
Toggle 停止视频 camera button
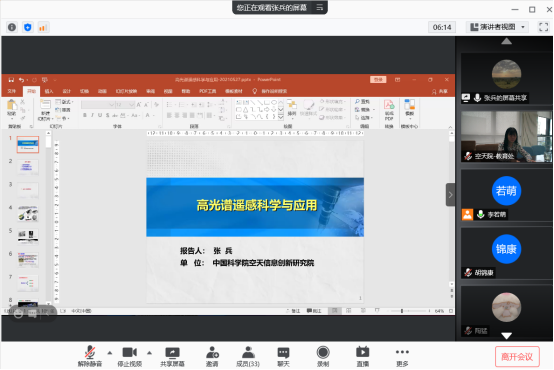pos(130,357)
